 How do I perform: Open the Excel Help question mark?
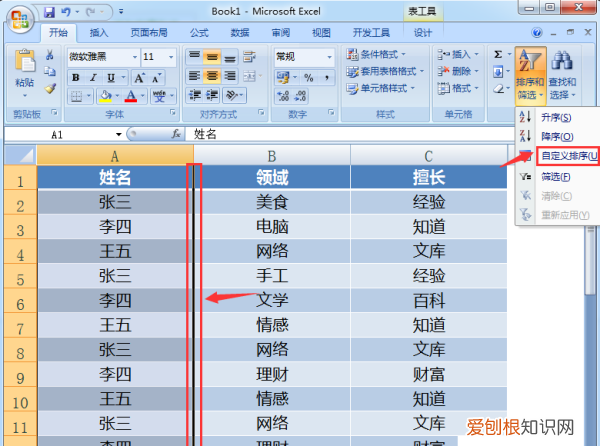537,33
